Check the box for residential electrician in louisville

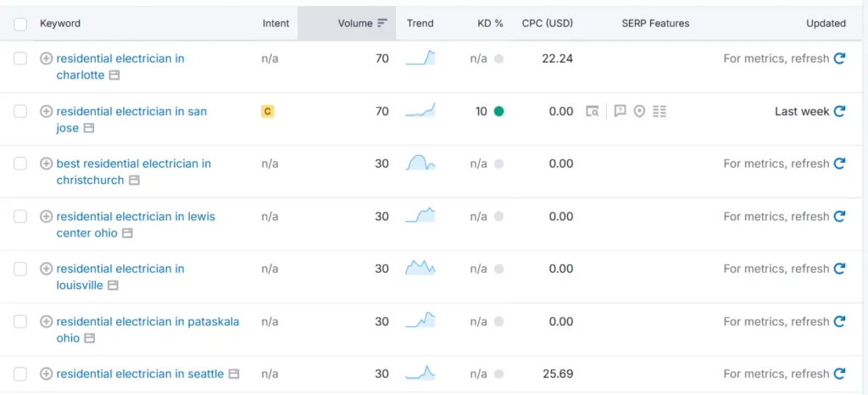tap(20, 269)
